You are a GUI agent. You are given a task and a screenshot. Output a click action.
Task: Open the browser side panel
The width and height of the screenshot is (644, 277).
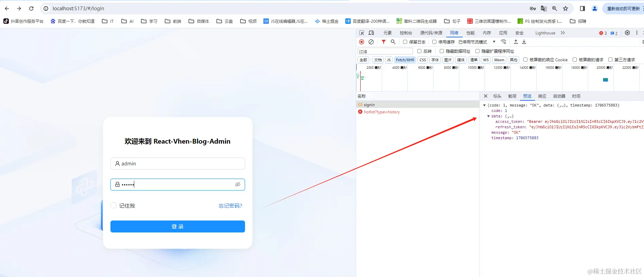(x=582, y=9)
